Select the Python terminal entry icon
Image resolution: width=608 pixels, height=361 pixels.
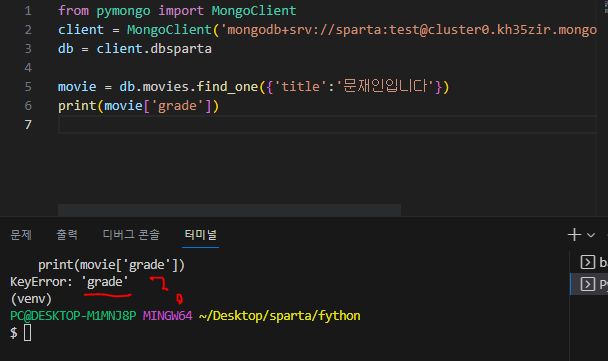587,284
